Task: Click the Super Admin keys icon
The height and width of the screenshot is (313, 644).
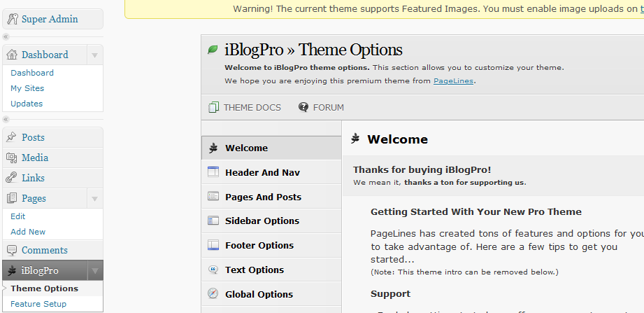Action: point(13,19)
